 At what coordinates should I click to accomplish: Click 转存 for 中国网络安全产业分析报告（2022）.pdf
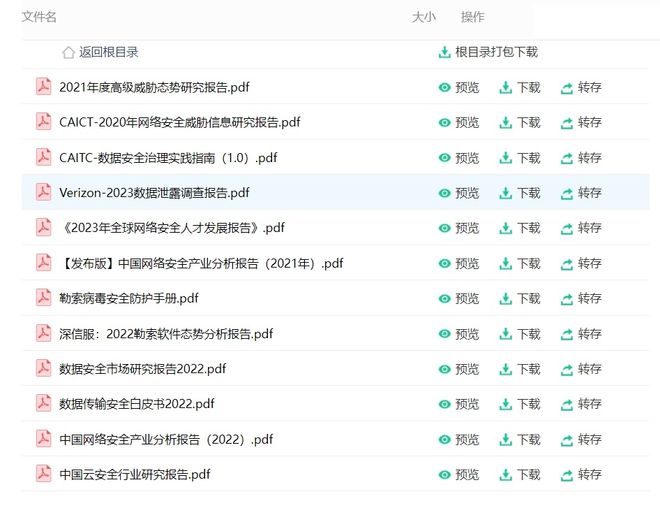click(x=581, y=439)
